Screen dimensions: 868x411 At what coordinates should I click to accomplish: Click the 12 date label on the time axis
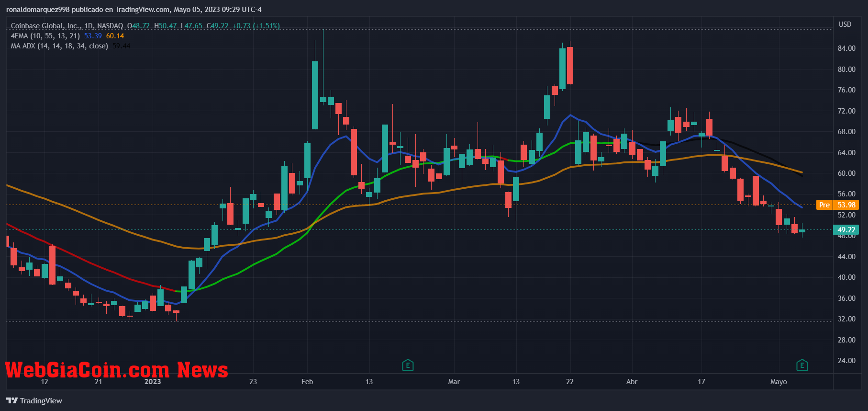point(45,382)
